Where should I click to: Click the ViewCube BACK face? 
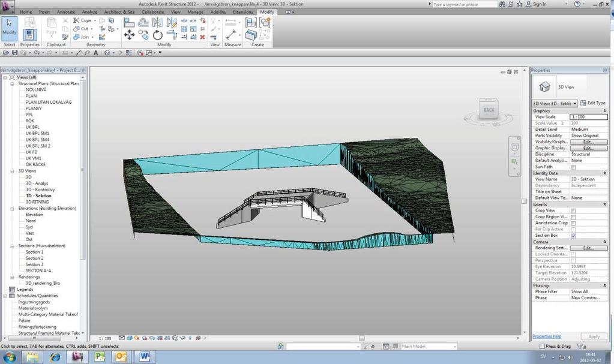click(x=489, y=110)
